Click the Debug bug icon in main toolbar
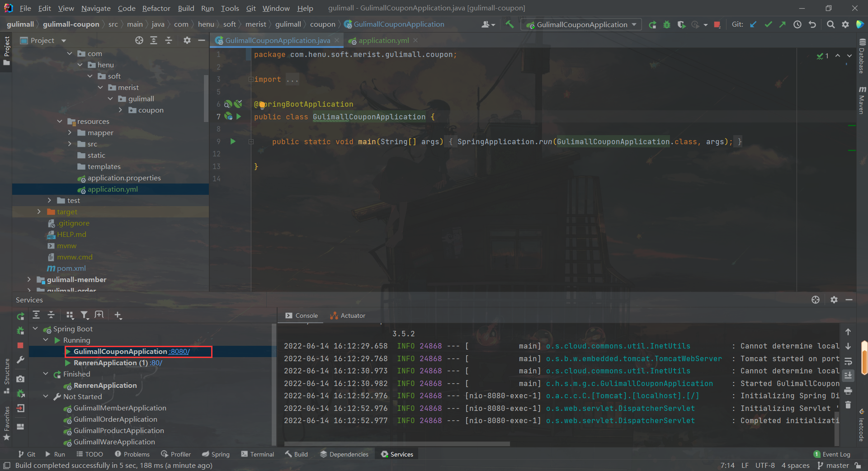Image resolution: width=868 pixels, height=471 pixels. pyautogui.click(x=667, y=24)
